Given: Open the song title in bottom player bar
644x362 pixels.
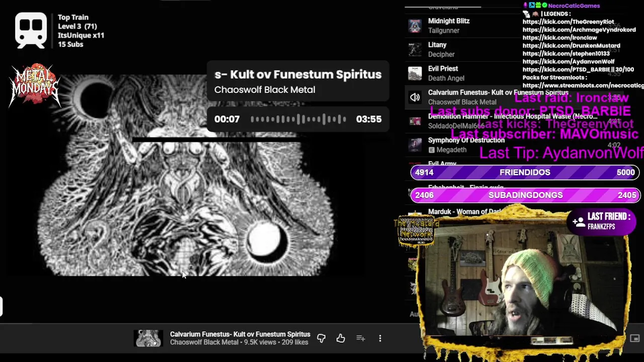Looking at the screenshot, I should (x=240, y=334).
